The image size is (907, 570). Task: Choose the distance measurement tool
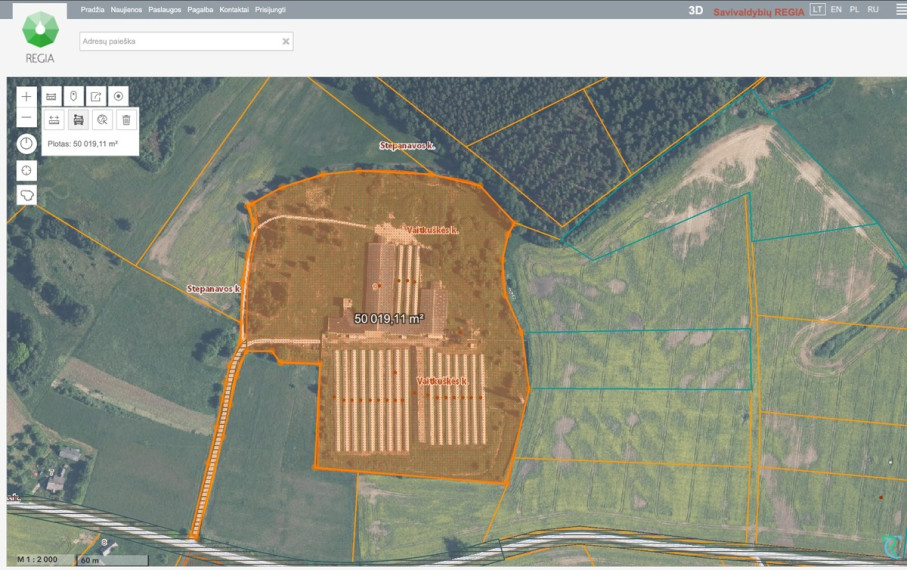coord(54,120)
